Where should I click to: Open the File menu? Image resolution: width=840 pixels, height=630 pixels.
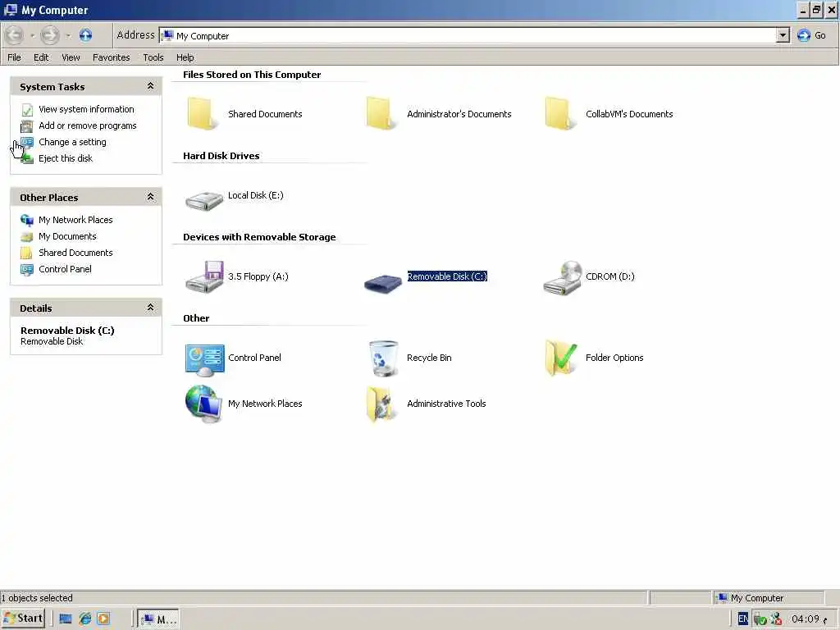coord(15,57)
